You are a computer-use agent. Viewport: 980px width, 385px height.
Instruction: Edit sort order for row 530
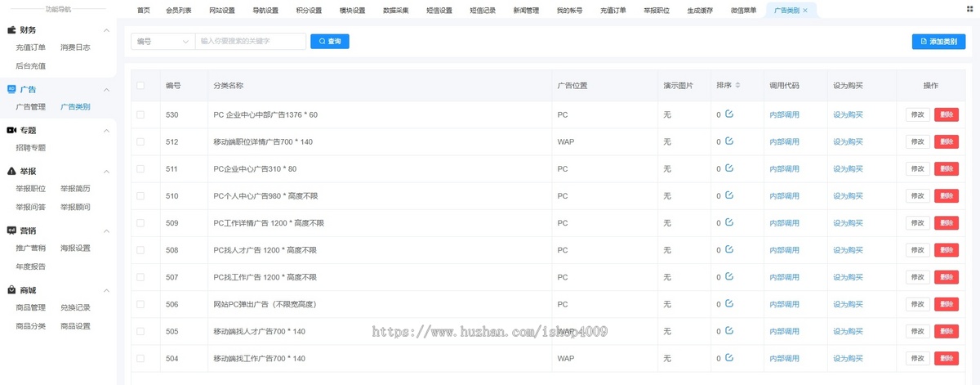[x=729, y=114]
